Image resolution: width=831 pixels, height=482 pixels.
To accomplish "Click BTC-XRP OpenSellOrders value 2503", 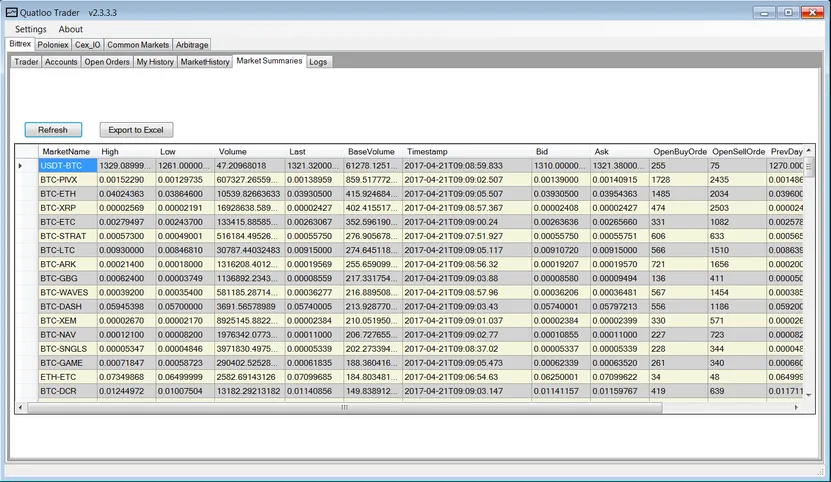I will pos(737,208).
